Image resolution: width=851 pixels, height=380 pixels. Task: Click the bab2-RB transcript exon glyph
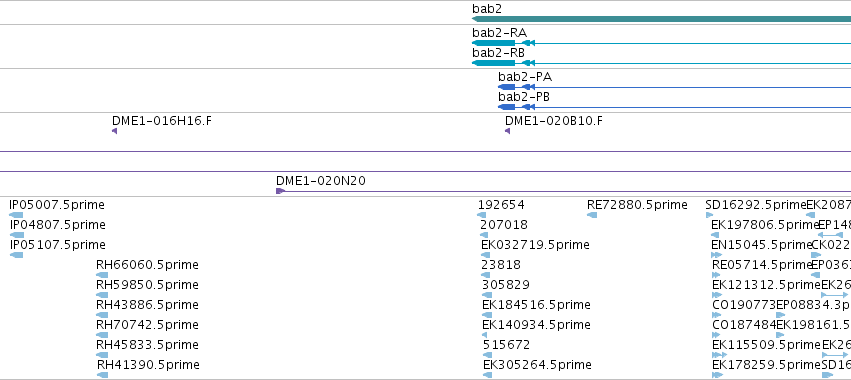493,63
